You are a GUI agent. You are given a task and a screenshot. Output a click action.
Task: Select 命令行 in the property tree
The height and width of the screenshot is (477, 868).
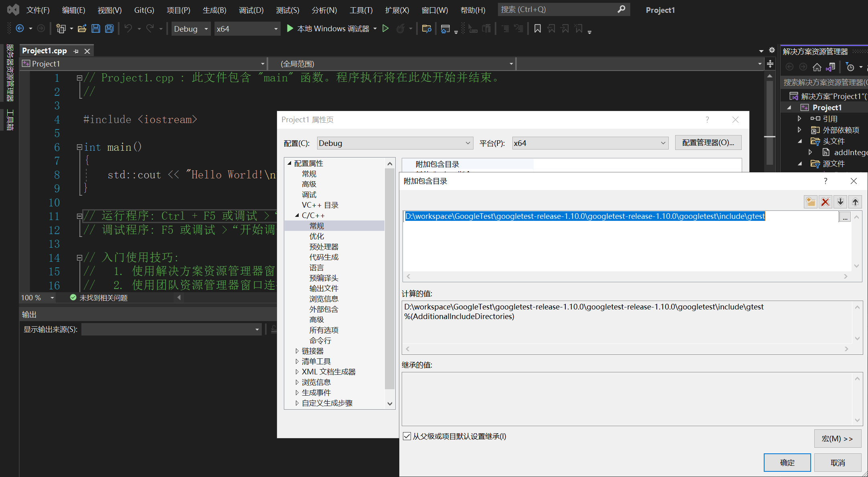pyautogui.click(x=320, y=341)
